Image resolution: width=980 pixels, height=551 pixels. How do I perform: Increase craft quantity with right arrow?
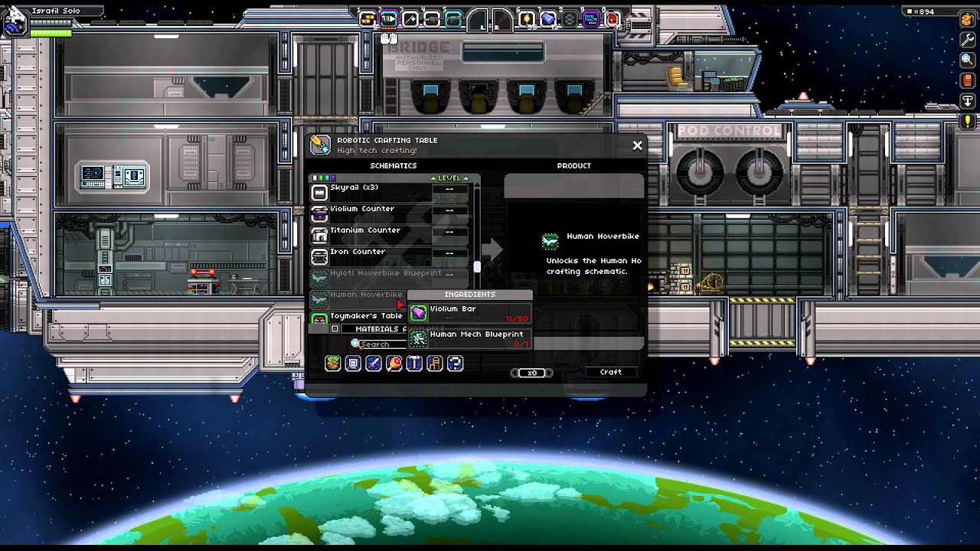(548, 373)
